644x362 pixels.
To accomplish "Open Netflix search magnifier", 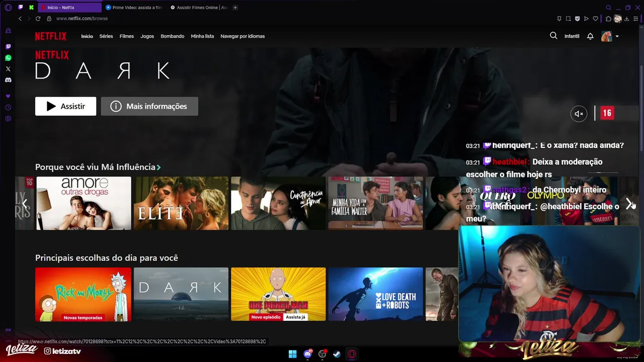I will tap(553, 36).
